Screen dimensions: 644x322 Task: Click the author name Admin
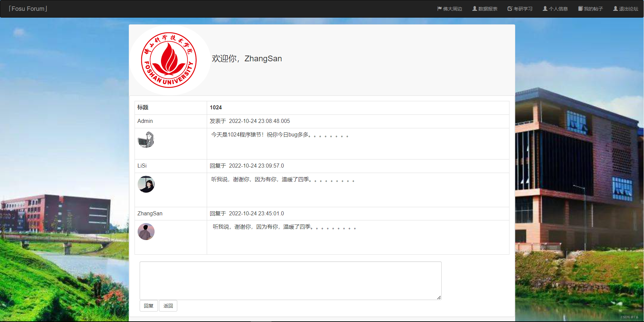[145, 121]
